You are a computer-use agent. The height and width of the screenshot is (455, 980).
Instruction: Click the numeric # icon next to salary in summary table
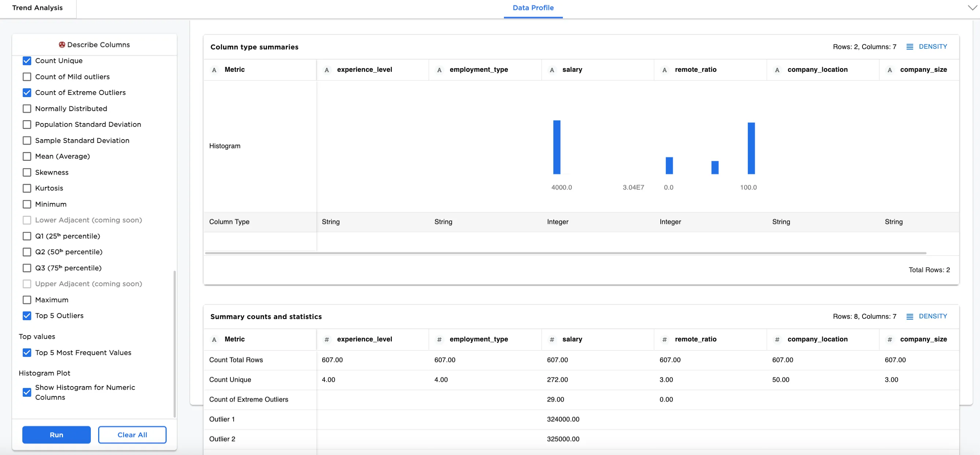click(552, 339)
